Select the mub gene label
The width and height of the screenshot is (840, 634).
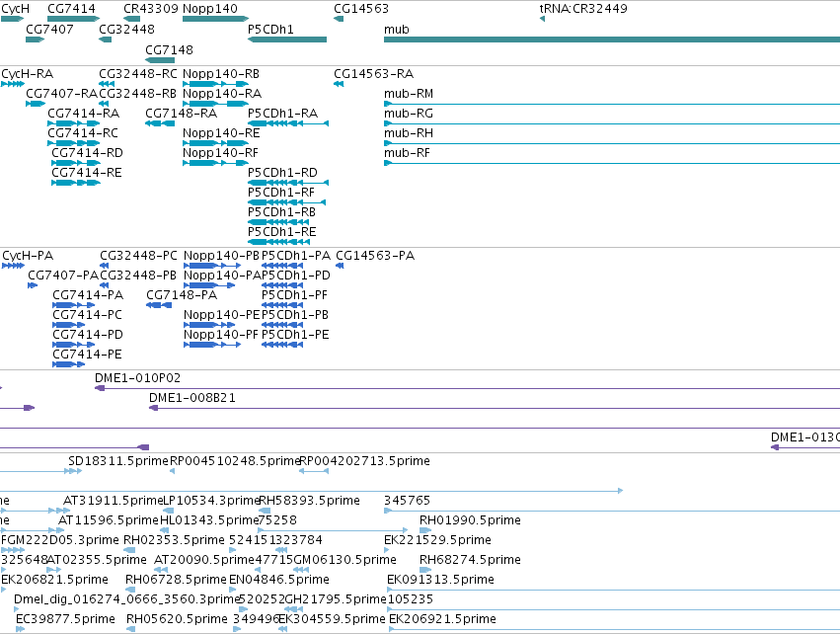pos(397,29)
